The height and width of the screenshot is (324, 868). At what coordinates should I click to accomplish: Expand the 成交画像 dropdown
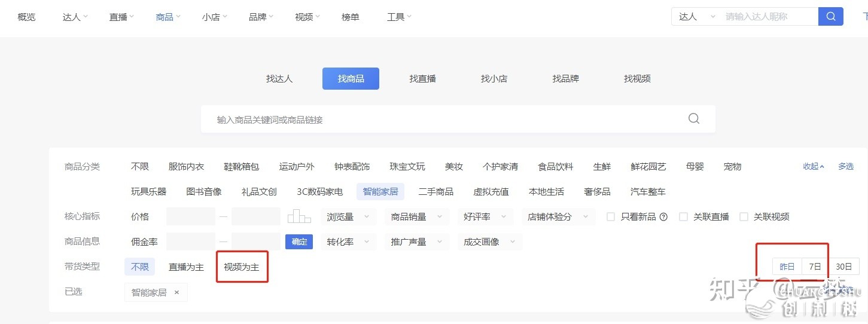tap(489, 242)
